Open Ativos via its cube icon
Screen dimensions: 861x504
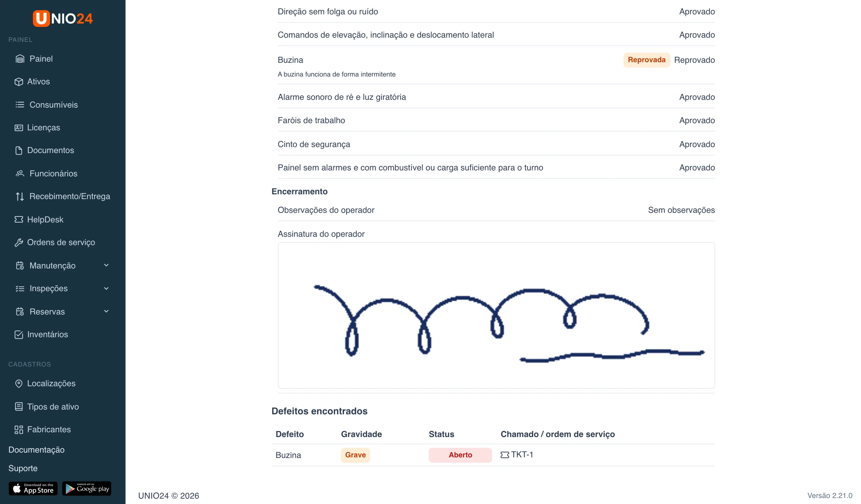(x=19, y=82)
